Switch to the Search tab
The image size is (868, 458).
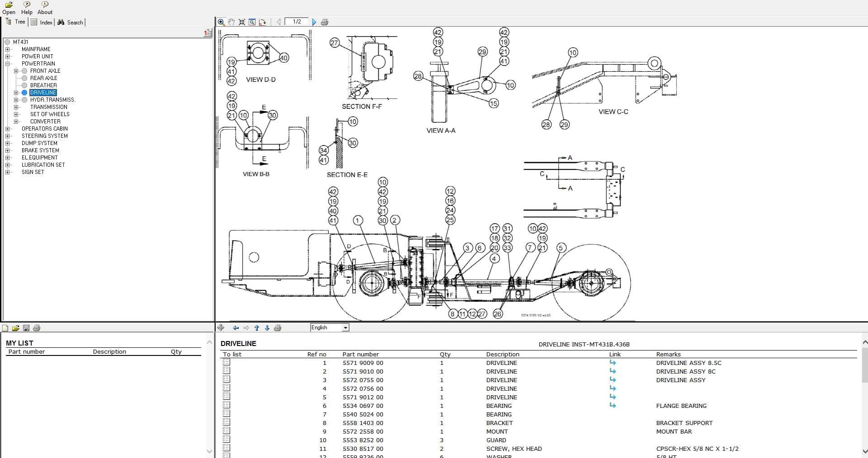[x=71, y=22]
